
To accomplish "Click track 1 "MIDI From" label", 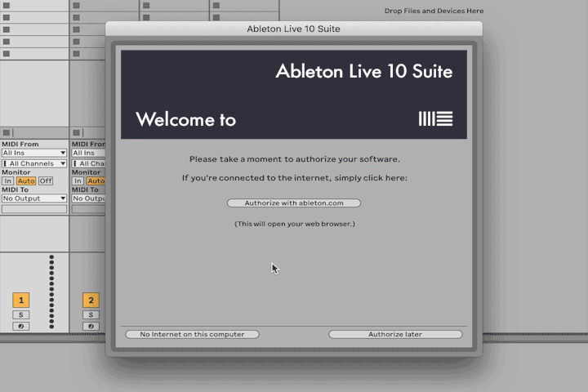I will [x=20, y=144].
